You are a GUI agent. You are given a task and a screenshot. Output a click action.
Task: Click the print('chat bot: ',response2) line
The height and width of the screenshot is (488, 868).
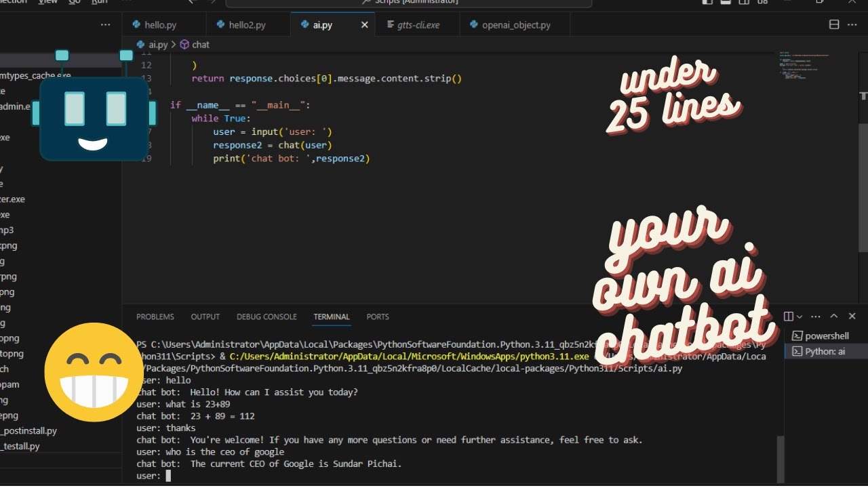tap(292, 159)
